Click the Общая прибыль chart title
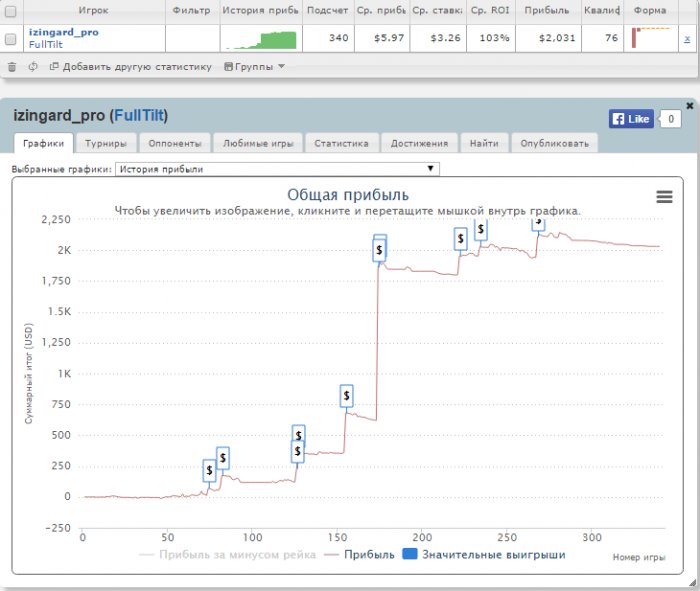 (x=348, y=195)
